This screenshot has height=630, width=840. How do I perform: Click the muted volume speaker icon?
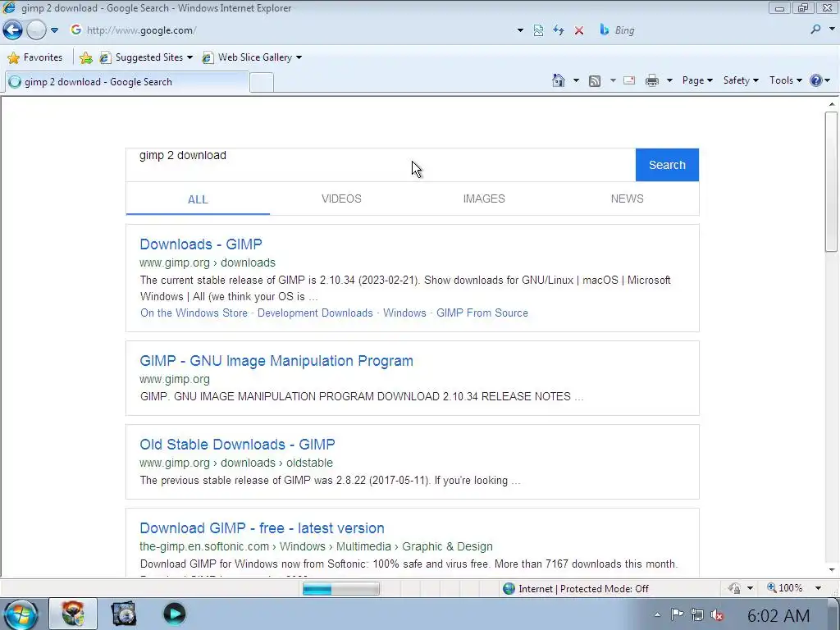point(717,615)
